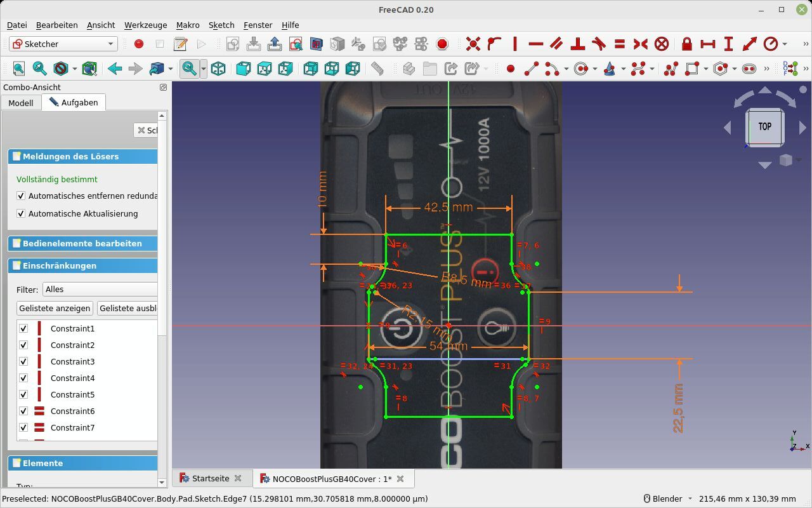
Task: Select the Arc creation tool
Action: point(551,69)
